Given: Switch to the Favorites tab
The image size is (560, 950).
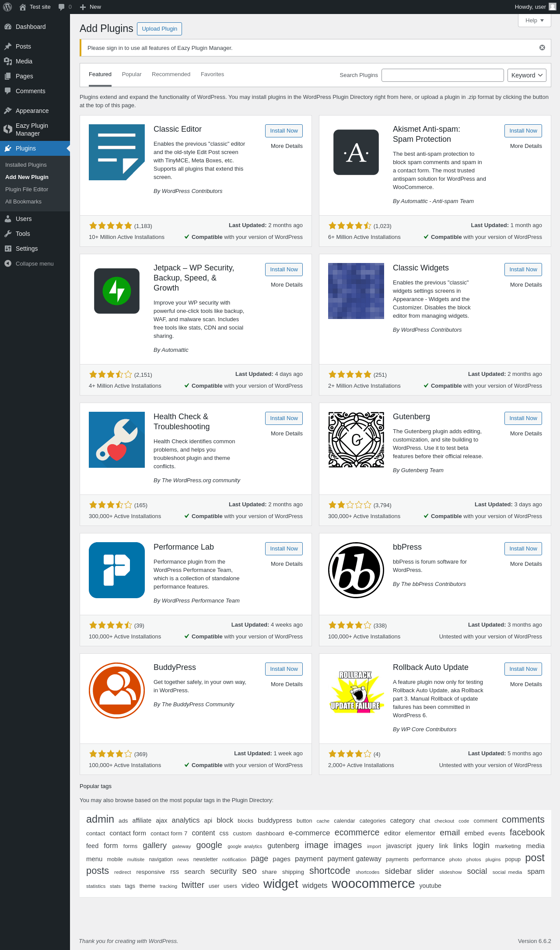Looking at the screenshot, I should click(212, 74).
